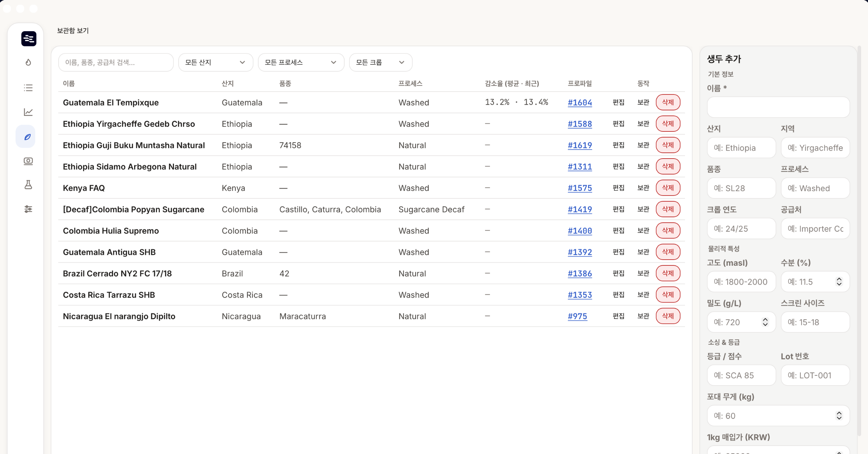
Task: Focus the 크롭 연도 crop year field
Action: (741, 229)
